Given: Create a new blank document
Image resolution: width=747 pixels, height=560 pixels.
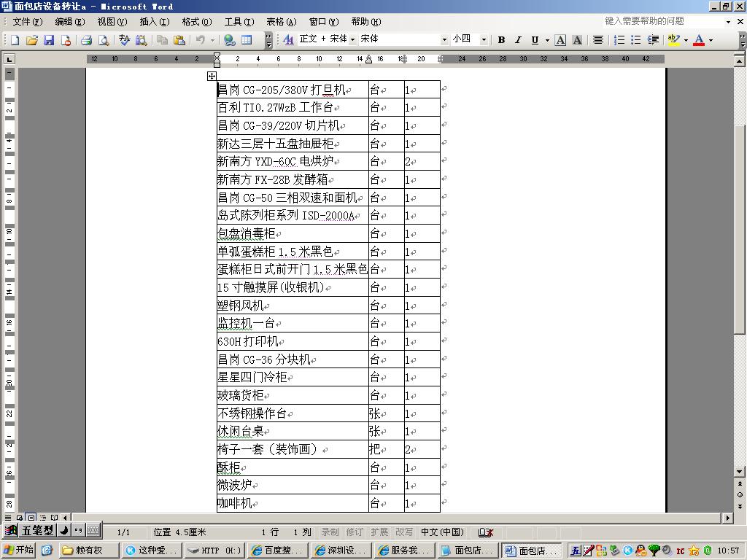Looking at the screenshot, I should pyautogui.click(x=15, y=40).
